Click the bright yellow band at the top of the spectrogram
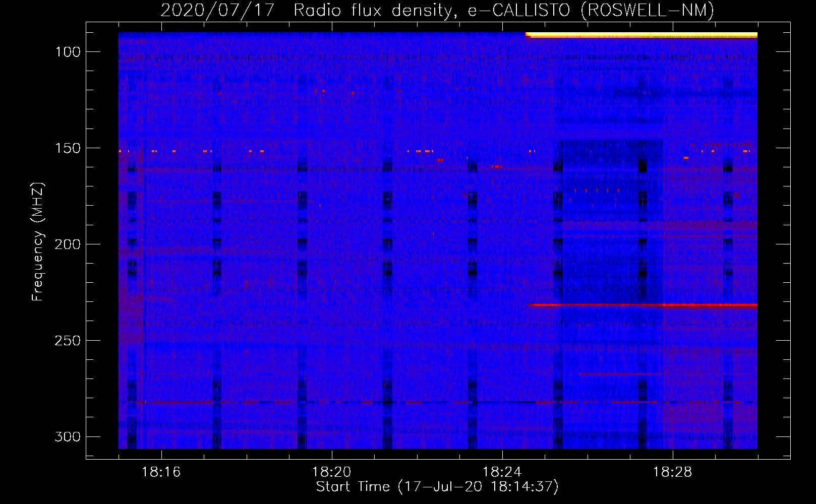 coord(641,35)
